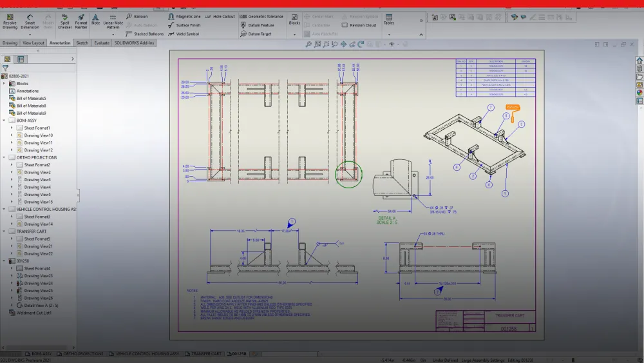
Task: Open the Tables dropdown arrow
Action: (389, 35)
